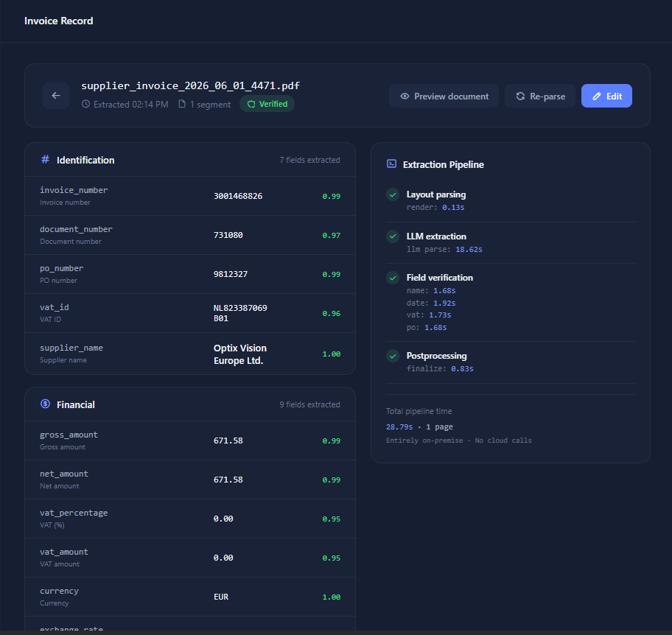Image resolution: width=672 pixels, height=635 pixels.
Task: Select document number value 731080
Action: (x=228, y=235)
